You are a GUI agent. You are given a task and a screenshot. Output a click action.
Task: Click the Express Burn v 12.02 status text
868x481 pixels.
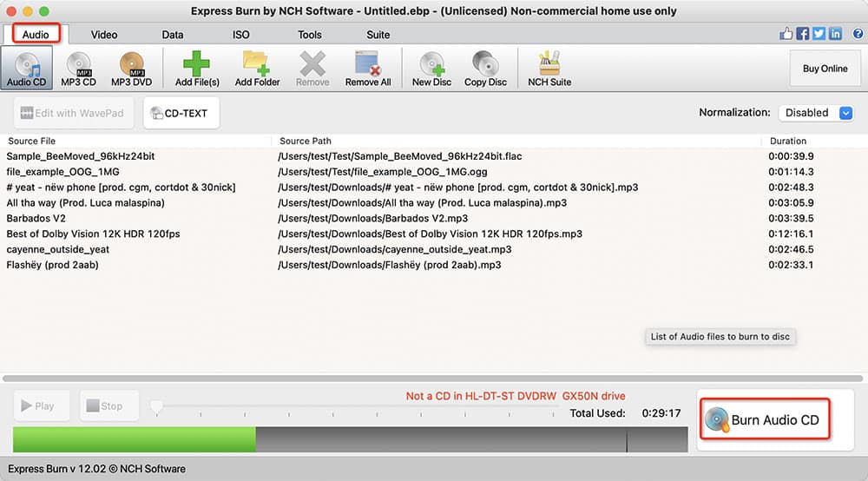point(96,469)
